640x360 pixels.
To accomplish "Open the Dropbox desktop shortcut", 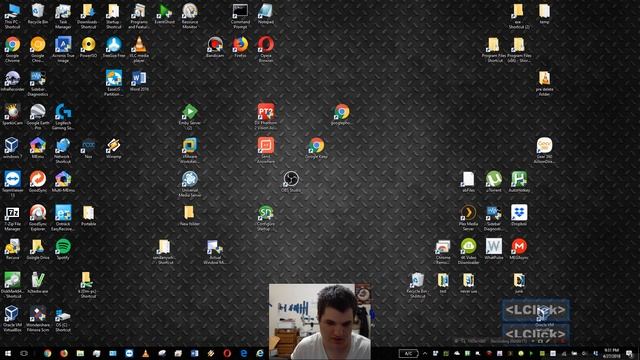I will coord(519,215).
